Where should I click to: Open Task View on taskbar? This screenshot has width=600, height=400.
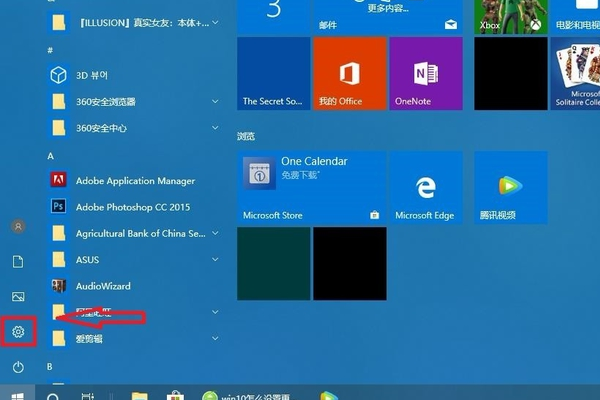point(88,395)
